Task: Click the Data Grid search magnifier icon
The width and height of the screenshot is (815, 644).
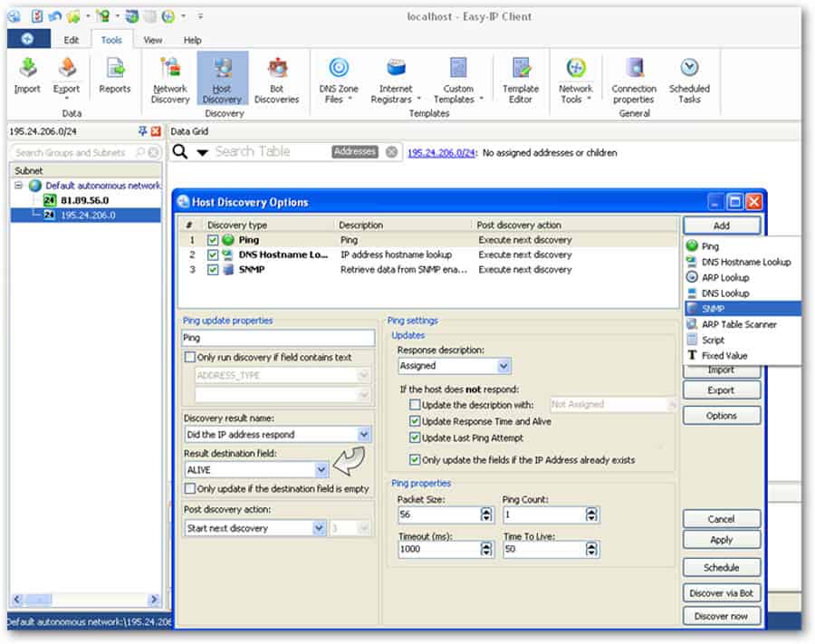Action: pyautogui.click(x=180, y=152)
